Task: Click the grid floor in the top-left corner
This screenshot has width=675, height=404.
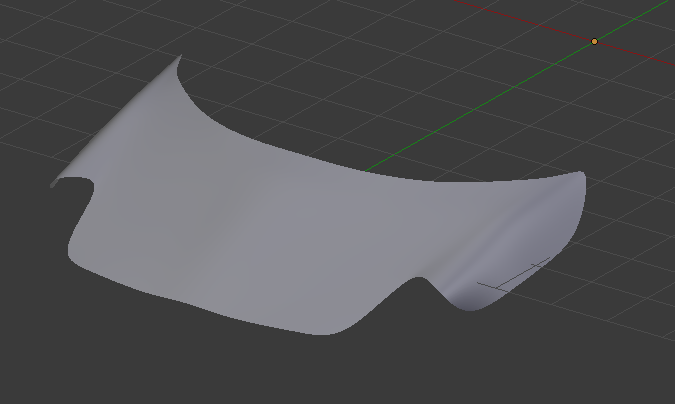Action: pos(40,40)
